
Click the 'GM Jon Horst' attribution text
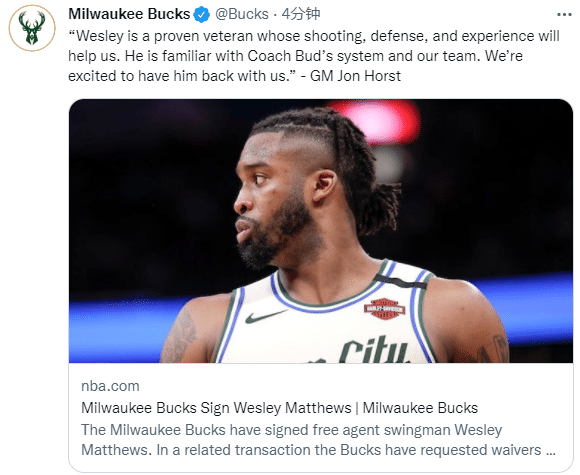(x=355, y=76)
